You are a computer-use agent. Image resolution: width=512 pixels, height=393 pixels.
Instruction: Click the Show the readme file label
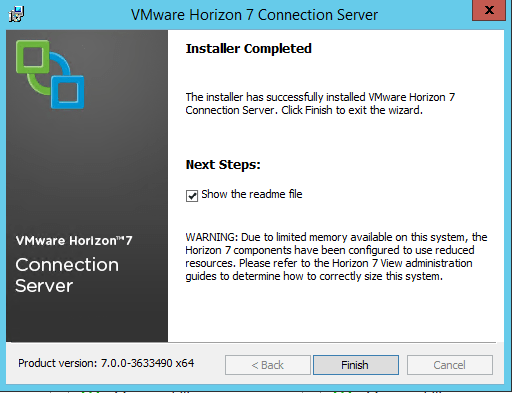tap(252, 194)
